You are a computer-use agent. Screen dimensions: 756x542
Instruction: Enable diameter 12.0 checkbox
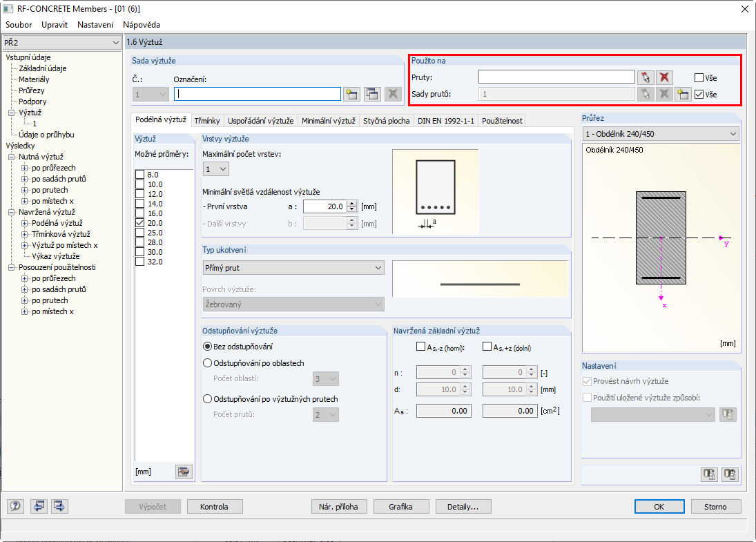[140, 194]
